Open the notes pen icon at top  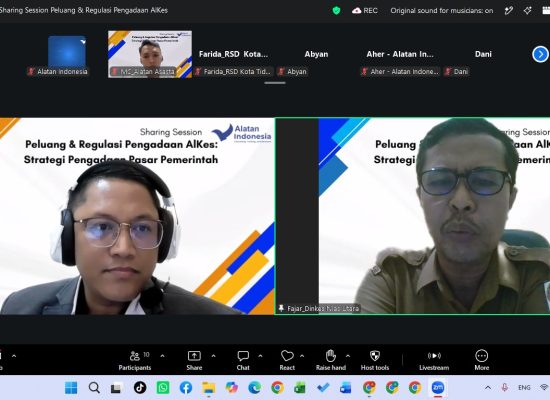(x=509, y=11)
